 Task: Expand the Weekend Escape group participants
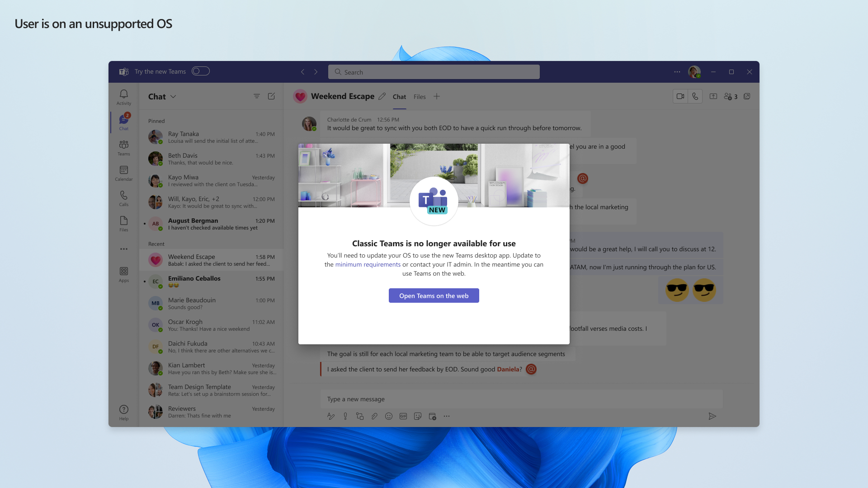point(731,96)
